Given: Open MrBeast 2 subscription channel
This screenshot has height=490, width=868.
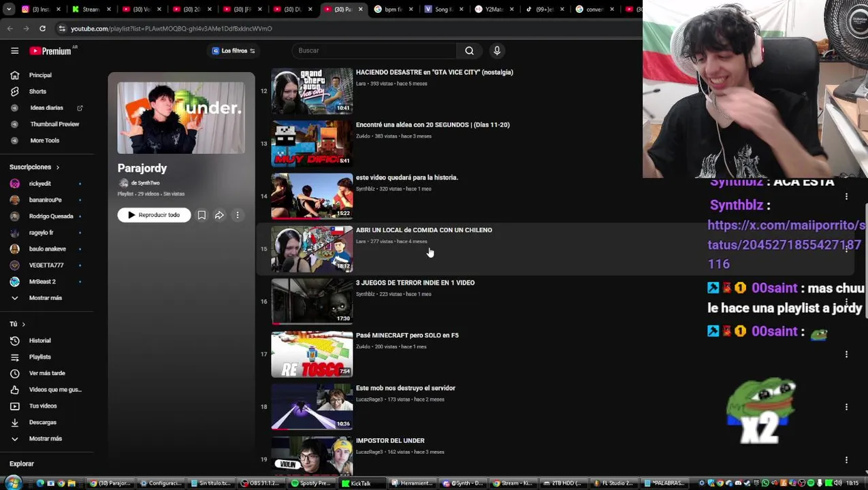Looking at the screenshot, I should (x=42, y=281).
